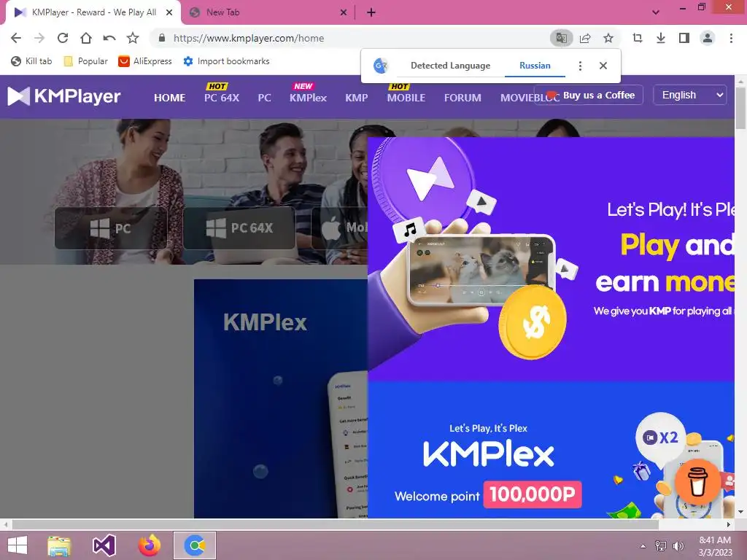Open the browser home page
747x560 pixels.
coord(86,38)
